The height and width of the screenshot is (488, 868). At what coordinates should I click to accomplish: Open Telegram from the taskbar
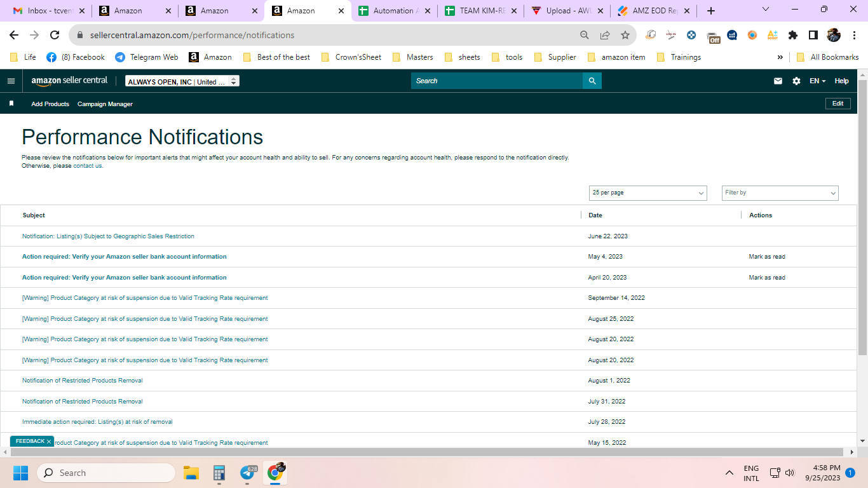point(248,473)
